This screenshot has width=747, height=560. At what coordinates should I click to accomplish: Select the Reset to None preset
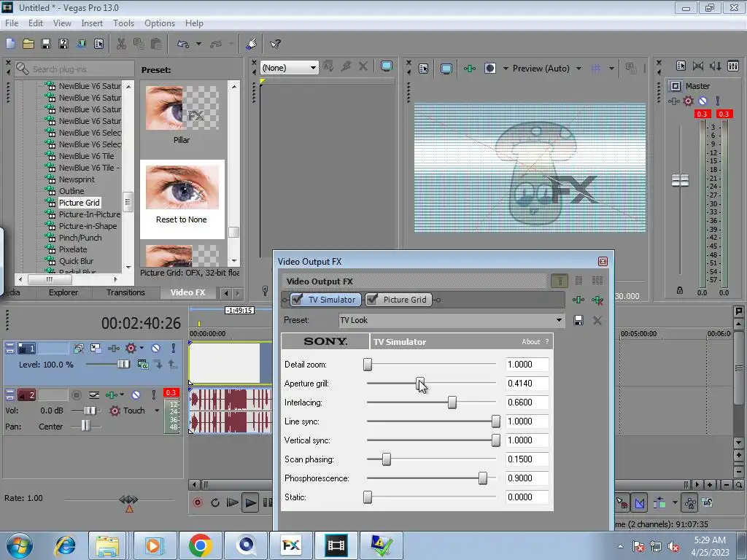click(x=182, y=199)
